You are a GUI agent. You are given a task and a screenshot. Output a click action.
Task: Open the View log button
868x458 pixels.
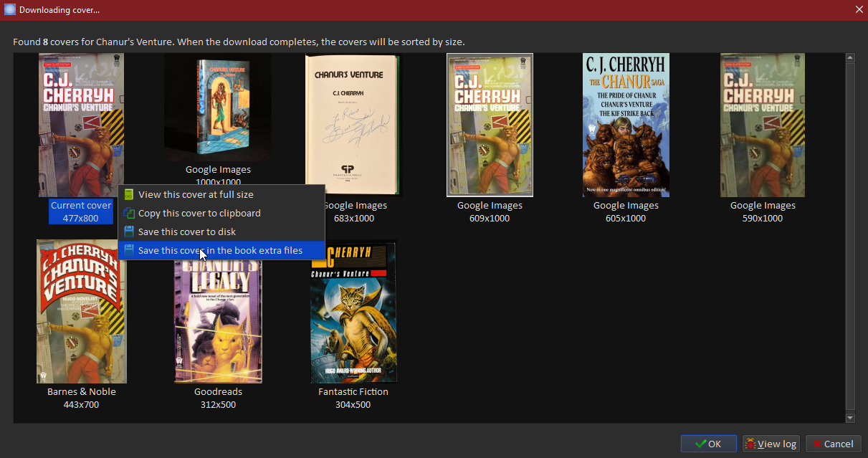[x=771, y=444]
